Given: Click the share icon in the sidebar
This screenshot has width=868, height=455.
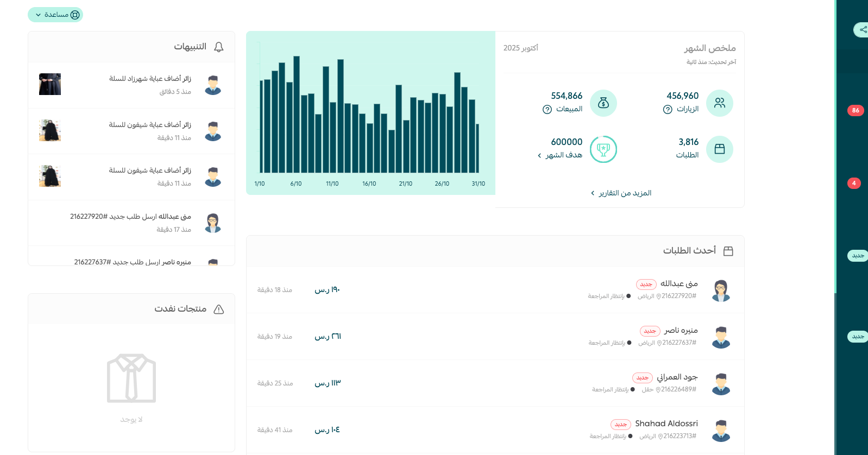Looking at the screenshot, I should coord(863,29).
